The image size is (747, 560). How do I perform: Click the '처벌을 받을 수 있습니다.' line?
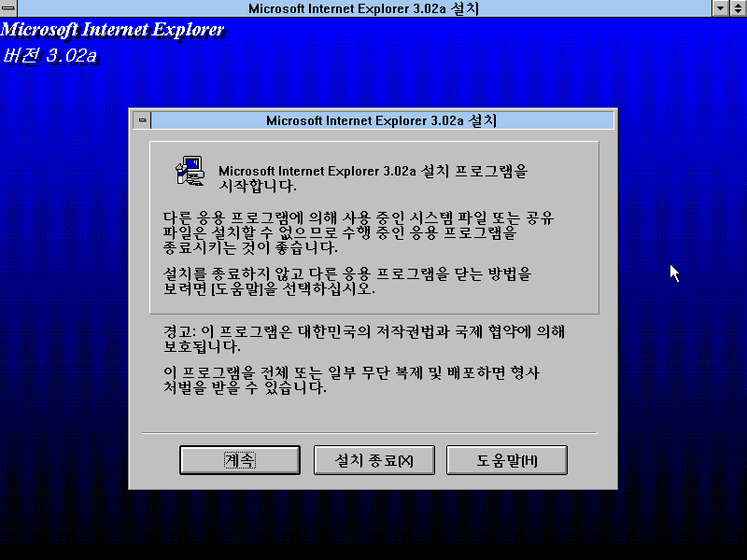point(245,387)
